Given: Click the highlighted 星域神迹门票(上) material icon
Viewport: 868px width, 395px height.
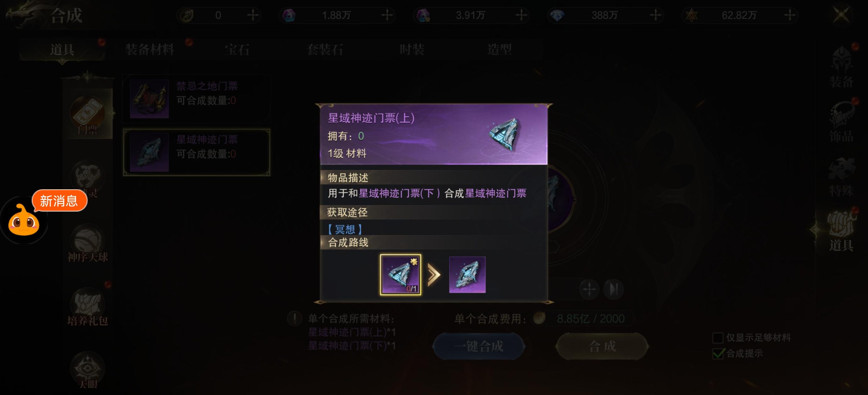Looking at the screenshot, I should point(400,275).
